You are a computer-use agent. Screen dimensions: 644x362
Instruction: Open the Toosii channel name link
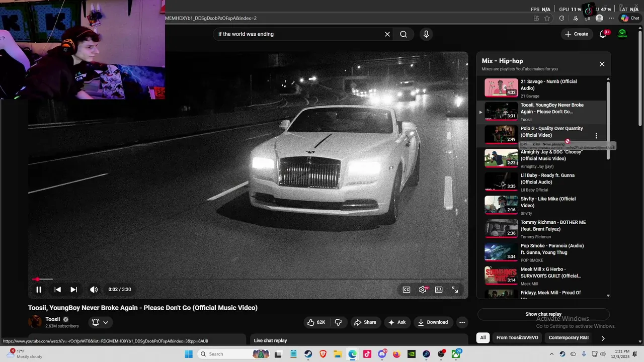click(53, 319)
